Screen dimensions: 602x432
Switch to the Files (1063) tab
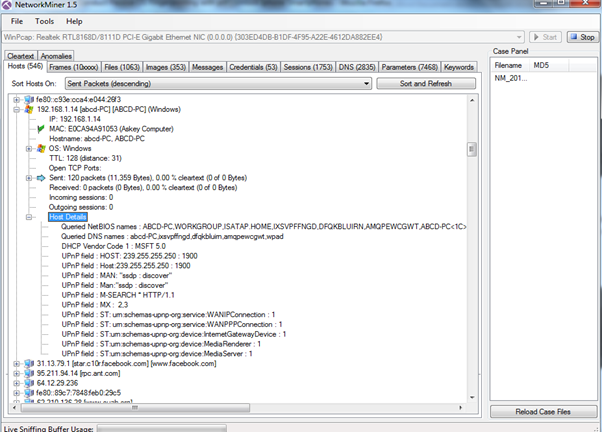[122, 67]
